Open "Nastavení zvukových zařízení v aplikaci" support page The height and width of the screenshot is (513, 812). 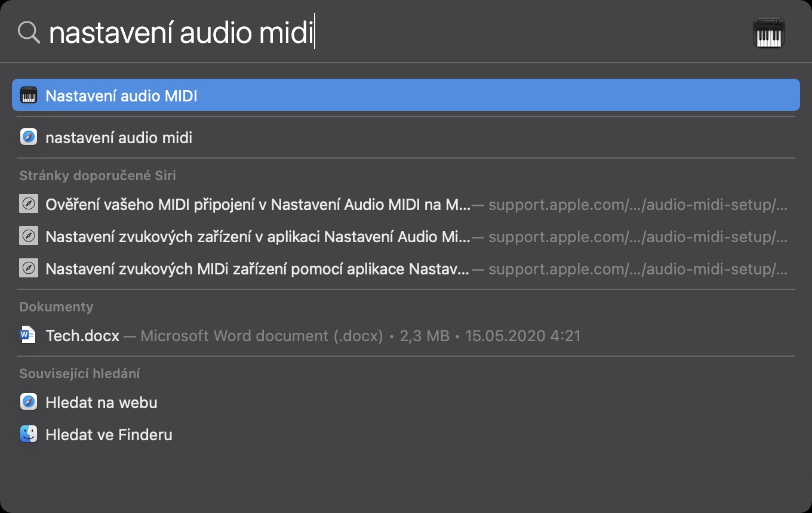258,237
